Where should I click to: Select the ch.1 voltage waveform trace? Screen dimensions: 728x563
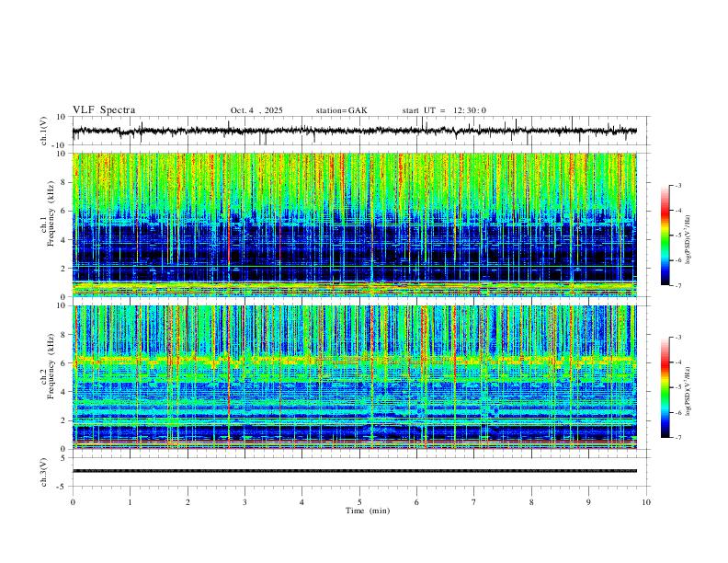click(354, 131)
